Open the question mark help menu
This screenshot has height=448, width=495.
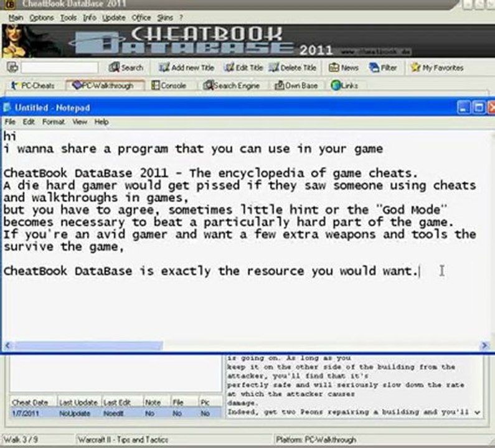coord(181,17)
